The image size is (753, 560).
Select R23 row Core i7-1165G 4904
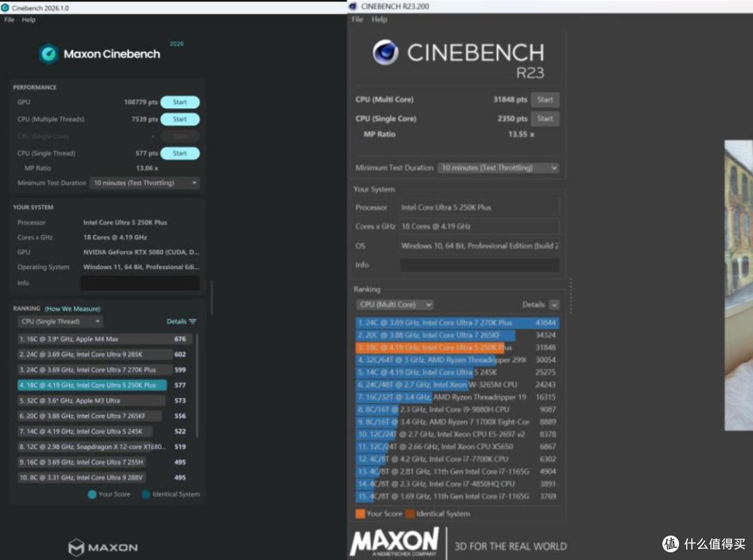[457, 471]
